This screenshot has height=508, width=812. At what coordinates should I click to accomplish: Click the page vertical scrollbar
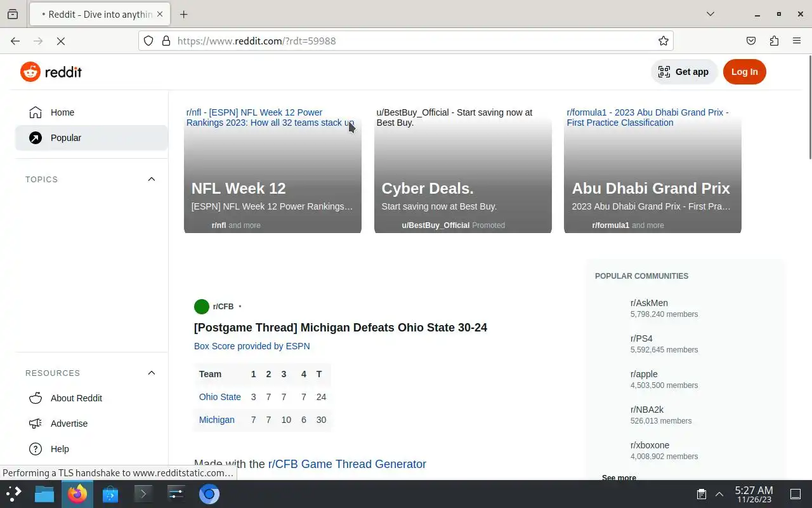(x=809, y=108)
